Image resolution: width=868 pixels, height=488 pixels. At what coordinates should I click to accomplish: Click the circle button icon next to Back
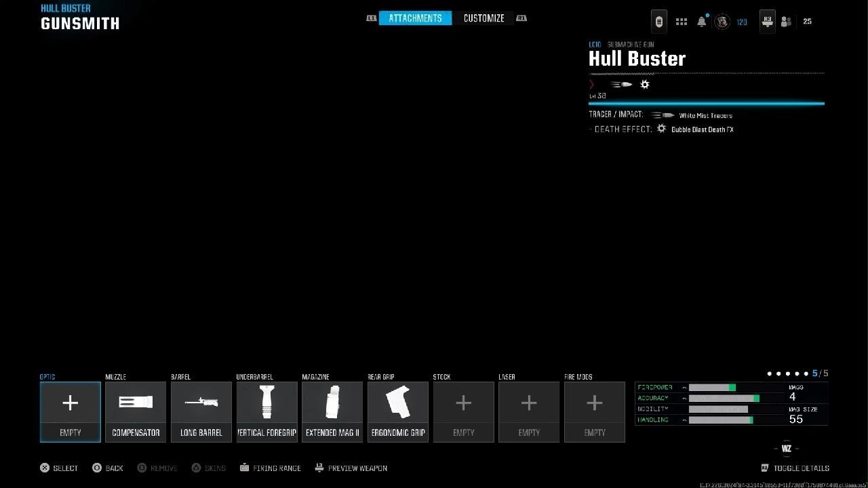point(97,468)
